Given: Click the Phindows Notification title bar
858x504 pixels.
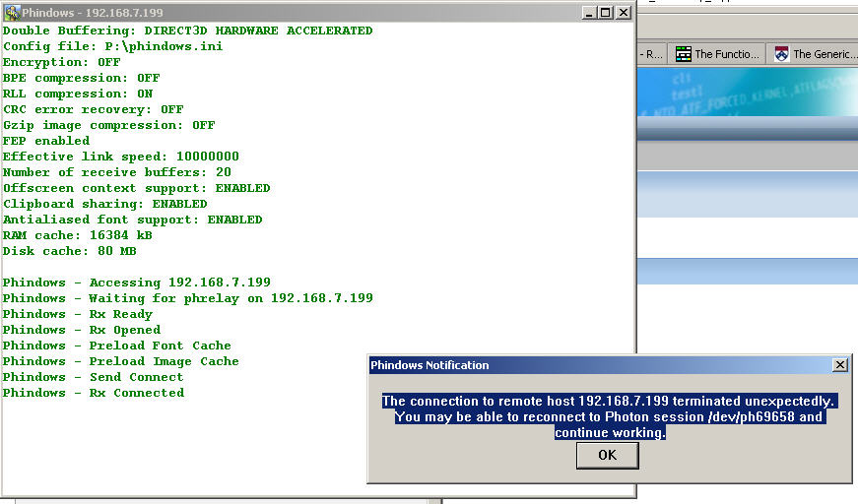Looking at the screenshot, I should (591, 365).
